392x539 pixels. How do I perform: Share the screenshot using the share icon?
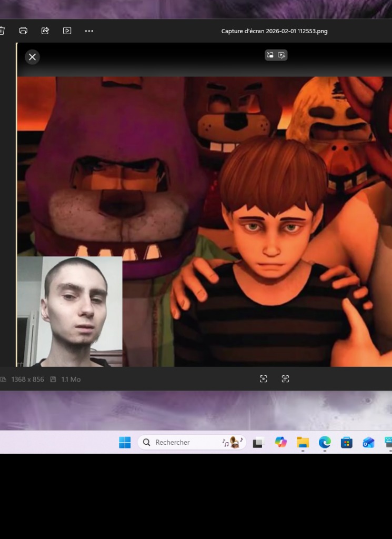[x=45, y=31]
